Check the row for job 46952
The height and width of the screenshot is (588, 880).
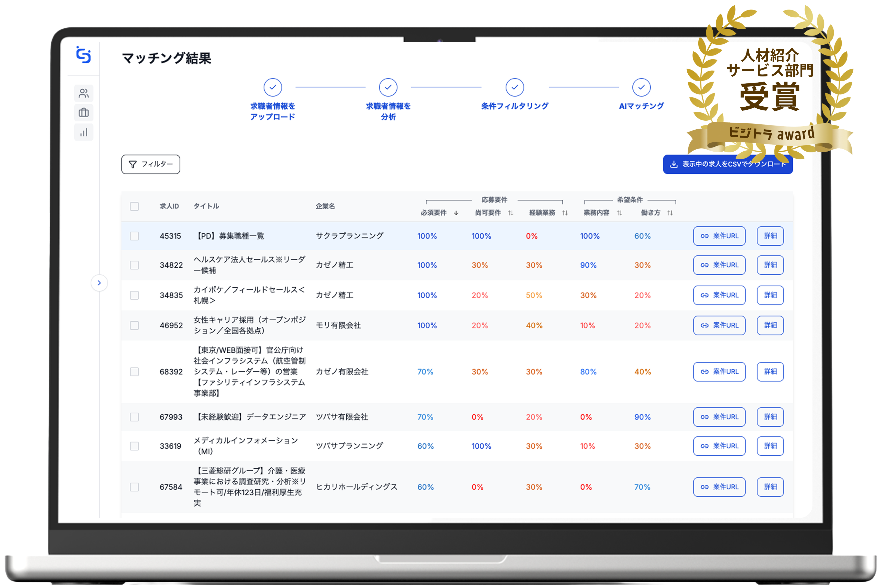click(x=134, y=325)
